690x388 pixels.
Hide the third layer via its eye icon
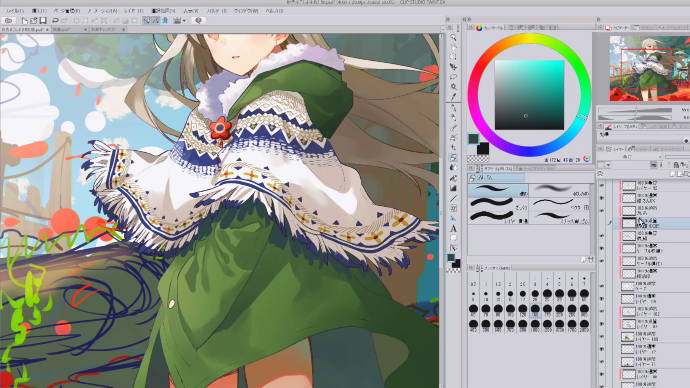point(602,211)
